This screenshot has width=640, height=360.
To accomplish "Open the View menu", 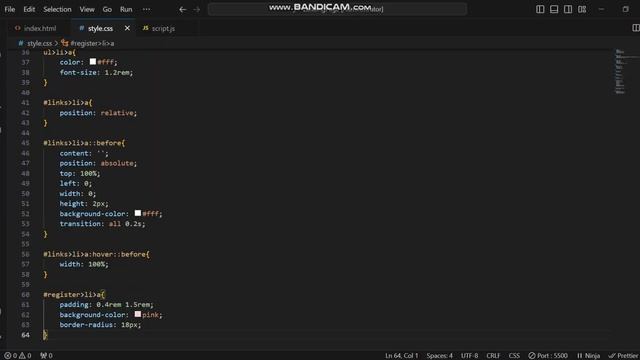I will (87, 9).
